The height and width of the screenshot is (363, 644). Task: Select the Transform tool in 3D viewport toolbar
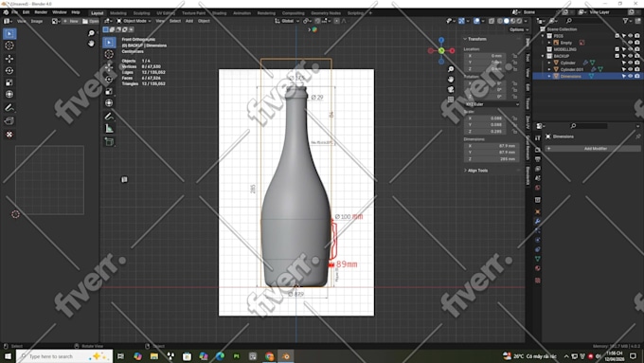(x=109, y=103)
